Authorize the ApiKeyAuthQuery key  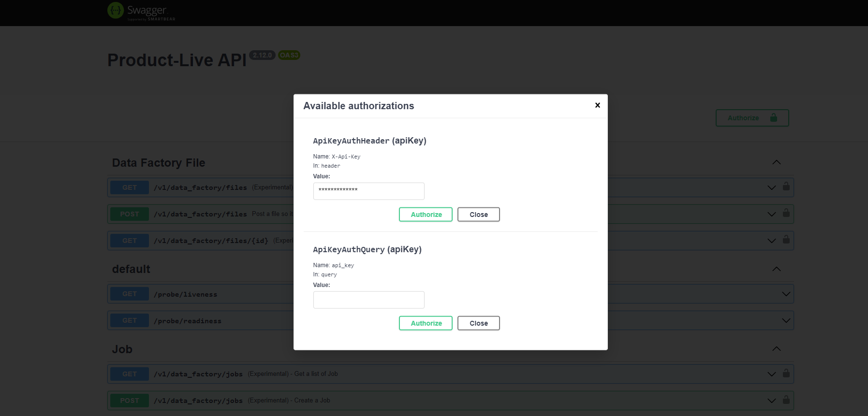(x=426, y=323)
